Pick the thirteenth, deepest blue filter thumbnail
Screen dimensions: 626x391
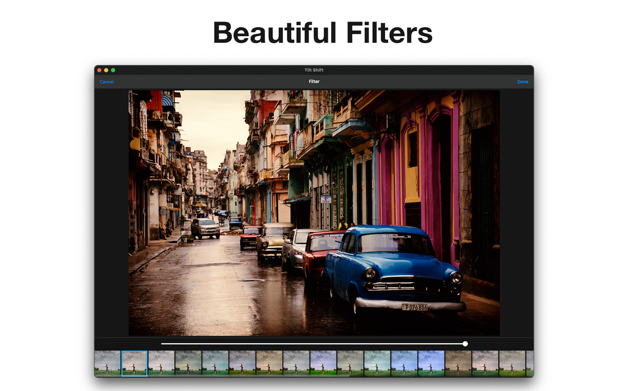(431, 363)
